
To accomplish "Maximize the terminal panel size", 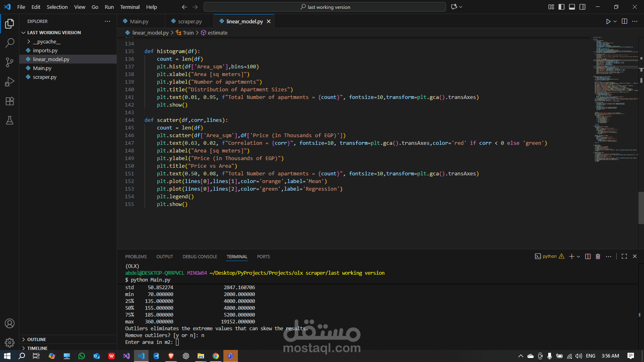I will 624,257.
